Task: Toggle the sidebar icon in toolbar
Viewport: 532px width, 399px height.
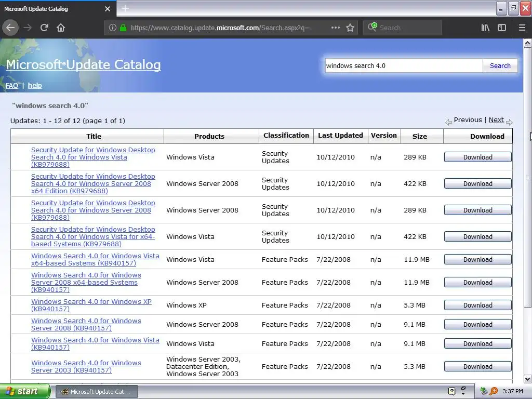Action: pos(502,28)
